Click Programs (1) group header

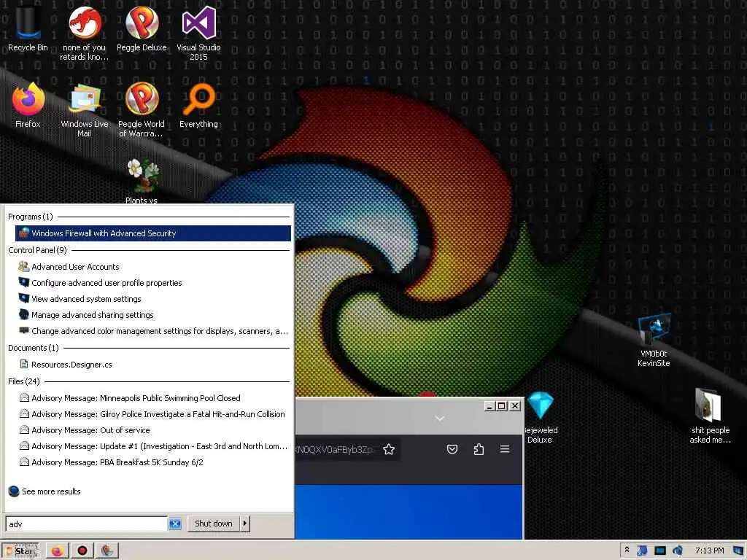31,217
